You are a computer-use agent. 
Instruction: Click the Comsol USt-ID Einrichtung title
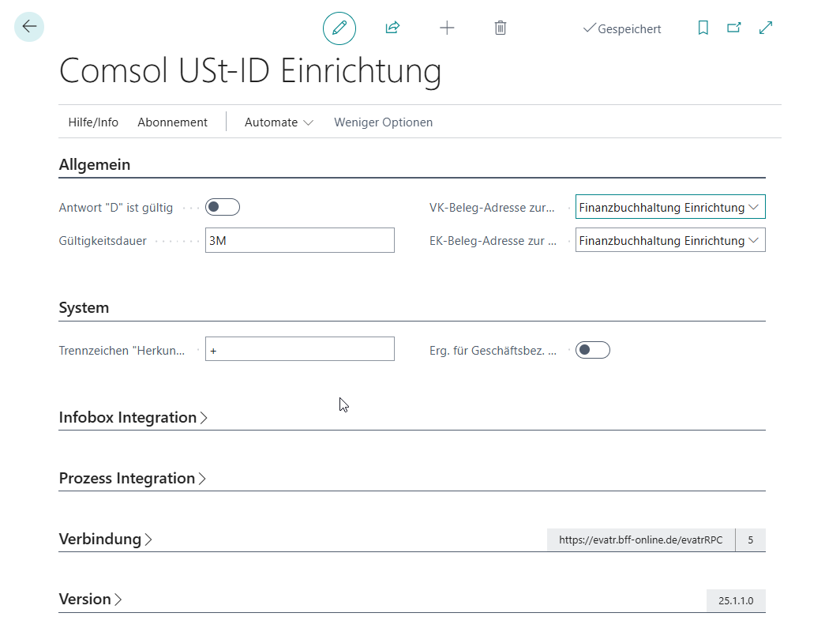250,71
